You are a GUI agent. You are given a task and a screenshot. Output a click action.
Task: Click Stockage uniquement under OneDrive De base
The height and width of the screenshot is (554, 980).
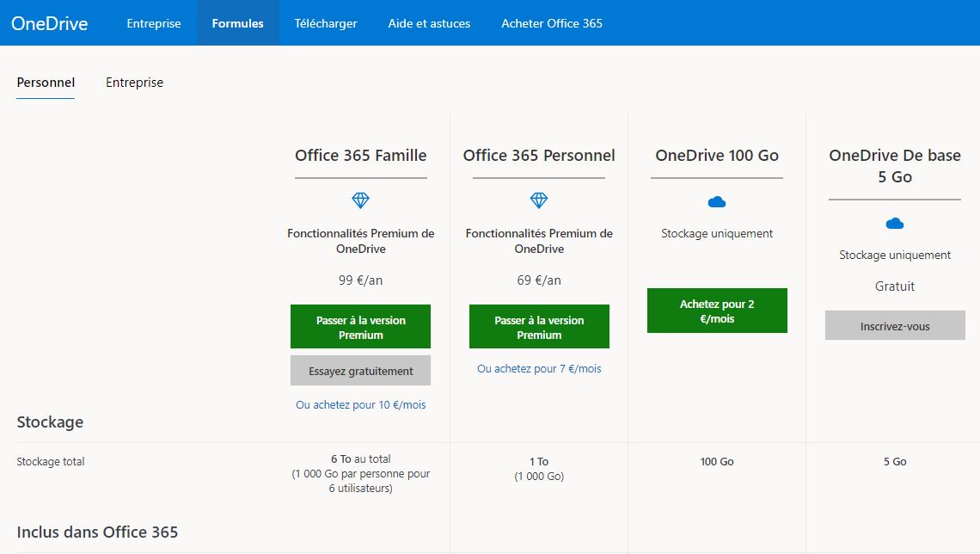click(x=895, y=255)
